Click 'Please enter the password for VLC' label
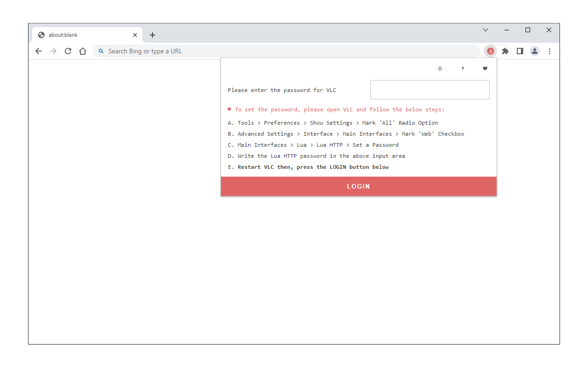Screen dimensions: 588x368 (282, 90)
